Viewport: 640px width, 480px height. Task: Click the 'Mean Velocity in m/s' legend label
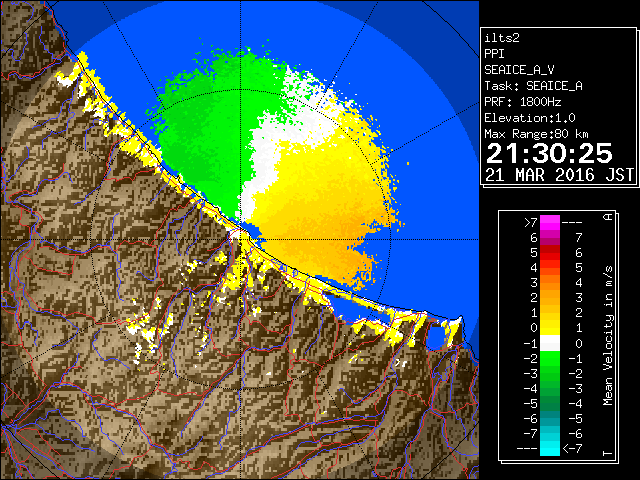[608, 336]
